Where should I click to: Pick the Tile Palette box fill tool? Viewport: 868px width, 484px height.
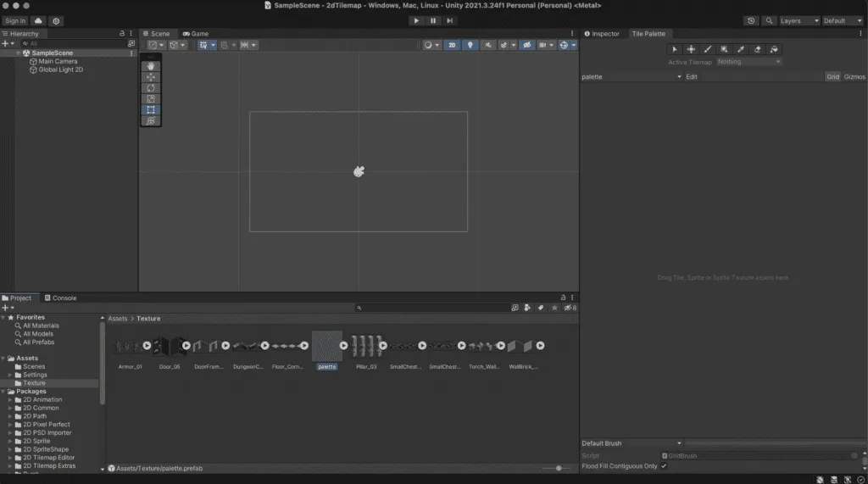point(724,49)
